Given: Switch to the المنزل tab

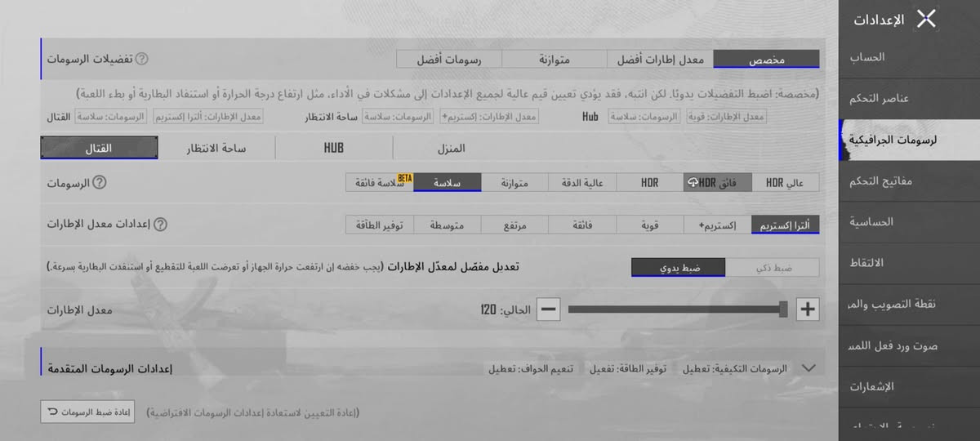Looking at the screenshot, I should point(452,148).
